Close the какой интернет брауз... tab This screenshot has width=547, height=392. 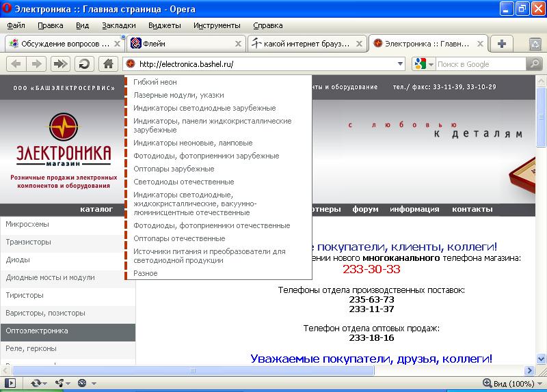[359, 44]
